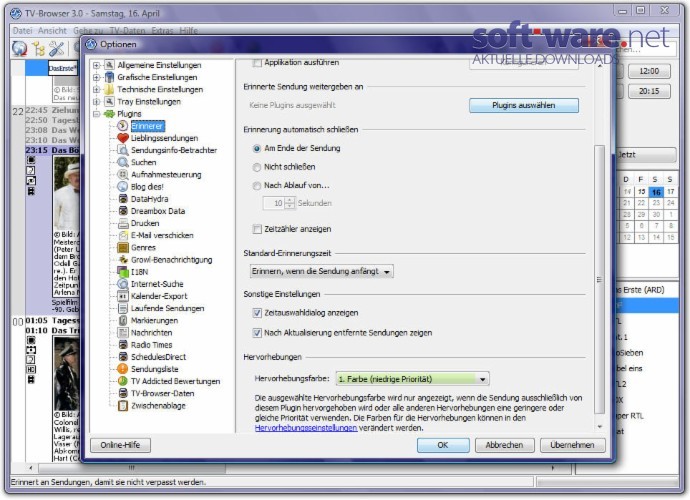Open the TV-Daten menu
Screen dimensions: 690x500
point(127,31)
